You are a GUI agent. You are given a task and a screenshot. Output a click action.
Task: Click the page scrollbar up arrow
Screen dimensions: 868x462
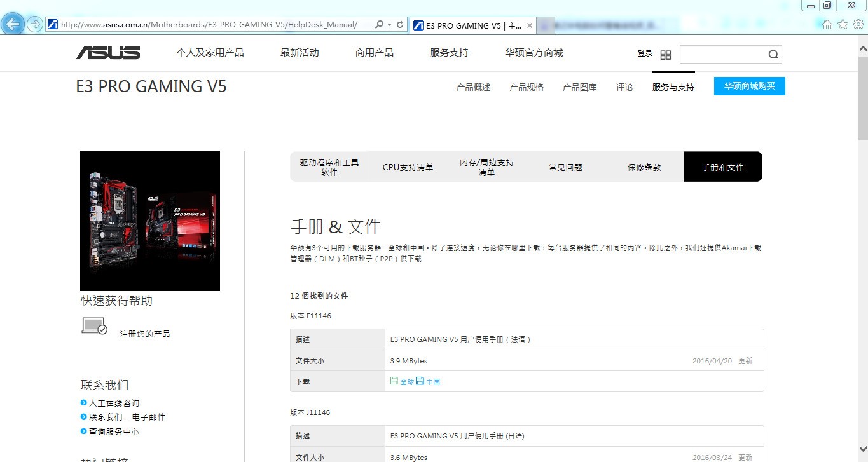click(863, 48)
